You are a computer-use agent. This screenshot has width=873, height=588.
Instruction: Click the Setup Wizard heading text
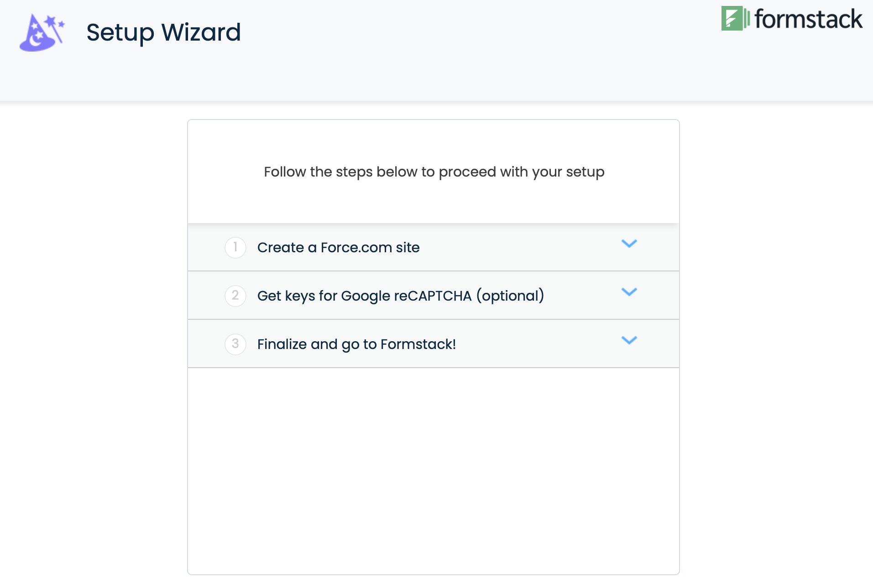pos(163,33)
